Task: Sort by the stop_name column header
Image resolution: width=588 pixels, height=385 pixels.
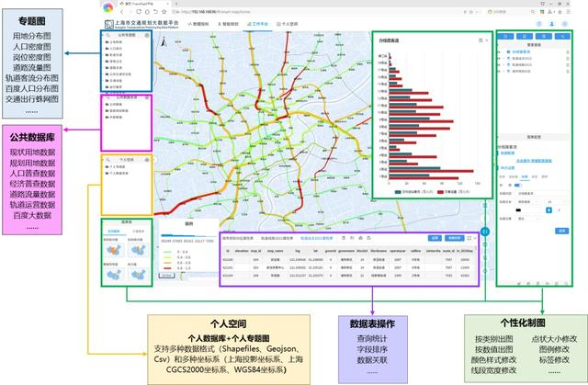Action: [276, 251]
